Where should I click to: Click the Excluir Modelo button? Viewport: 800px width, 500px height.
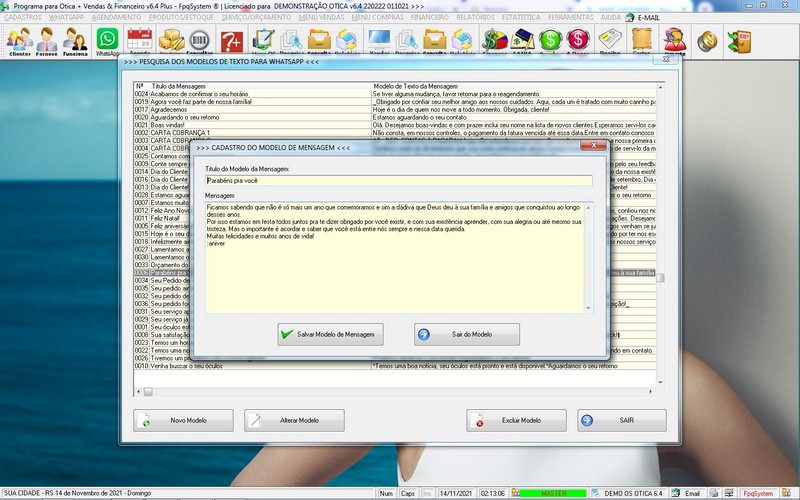point(516,420)
